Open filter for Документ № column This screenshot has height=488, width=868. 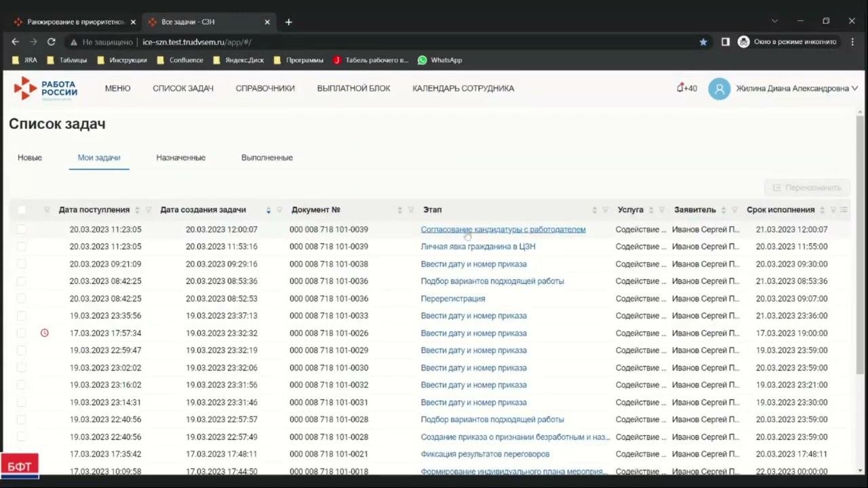[411, 210]
